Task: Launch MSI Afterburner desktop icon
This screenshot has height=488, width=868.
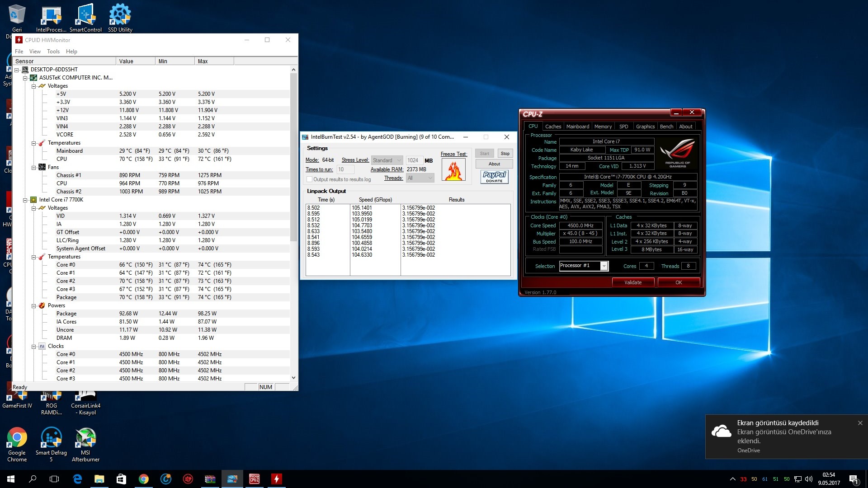Action: (x=85, y=445)
